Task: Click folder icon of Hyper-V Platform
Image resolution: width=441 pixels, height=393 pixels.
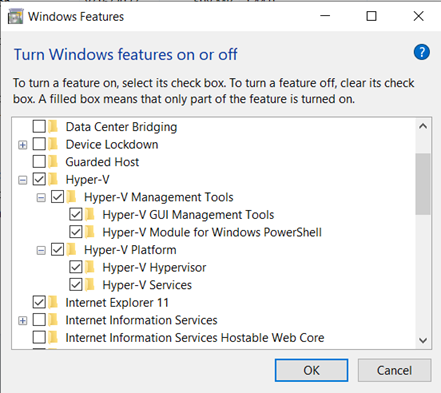Action: (x=71, y=250)
